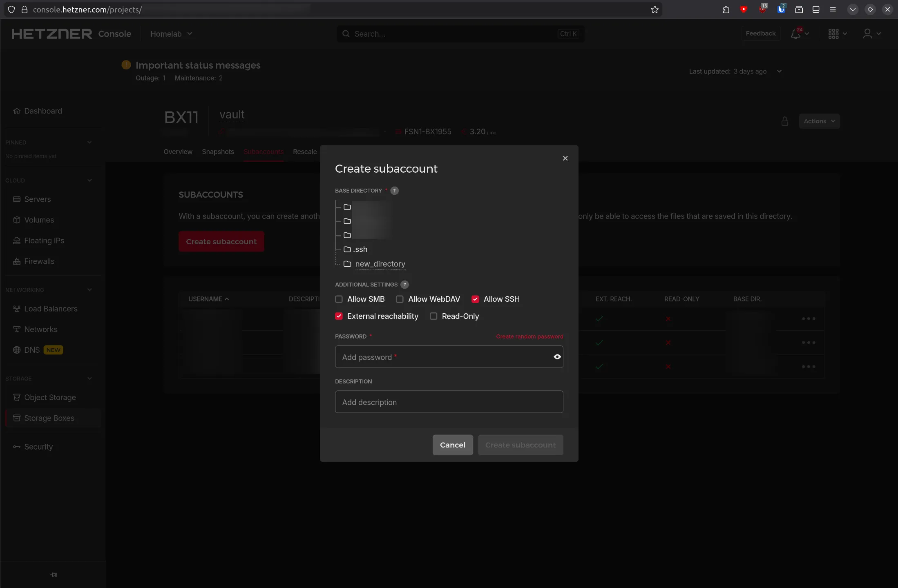Click the additional settings help icon
Image resolution: width=898 pixels, height=588 pixels.
(404, 285)
